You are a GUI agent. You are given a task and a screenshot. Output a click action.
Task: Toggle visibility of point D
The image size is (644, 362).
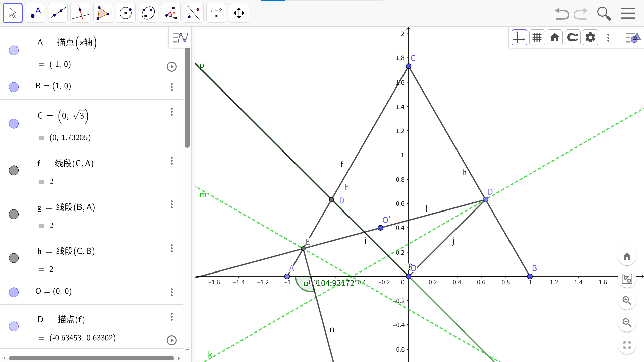(x=14, y=326)
